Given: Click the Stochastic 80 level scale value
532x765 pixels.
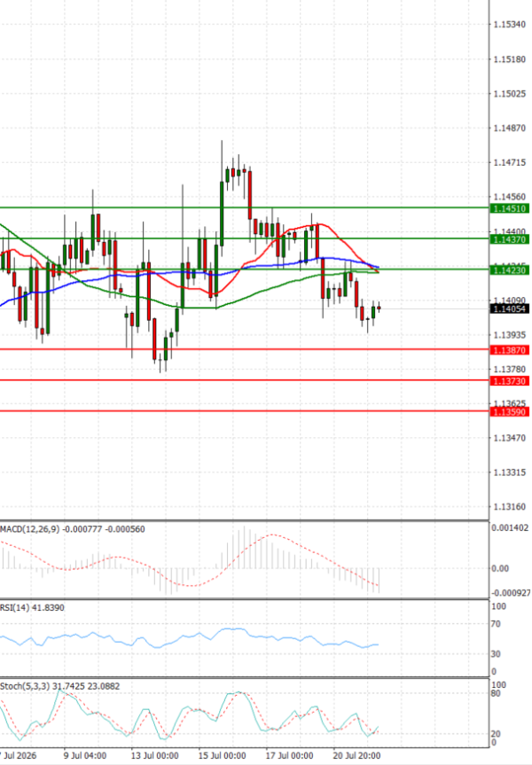Looking at the screenshot, I should coord(496,694).
